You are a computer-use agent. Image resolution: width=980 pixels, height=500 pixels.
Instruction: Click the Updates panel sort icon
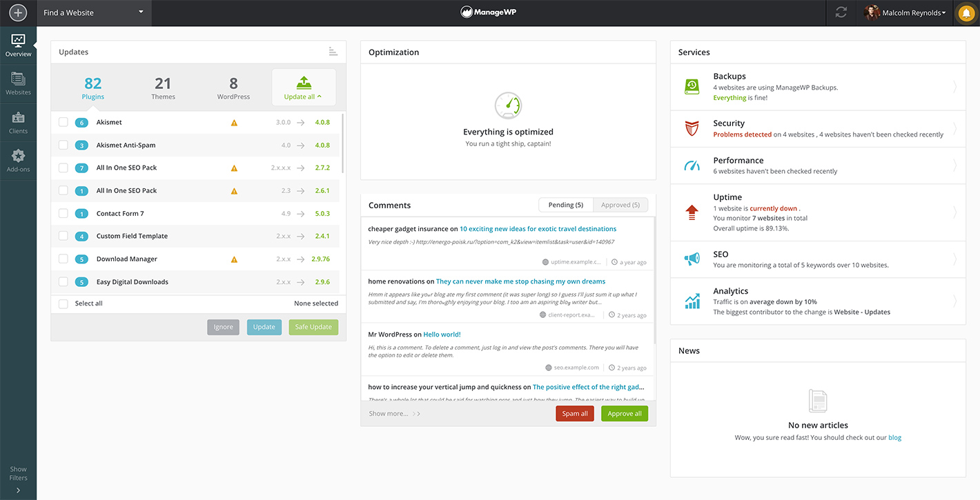[x=333, y=52]
